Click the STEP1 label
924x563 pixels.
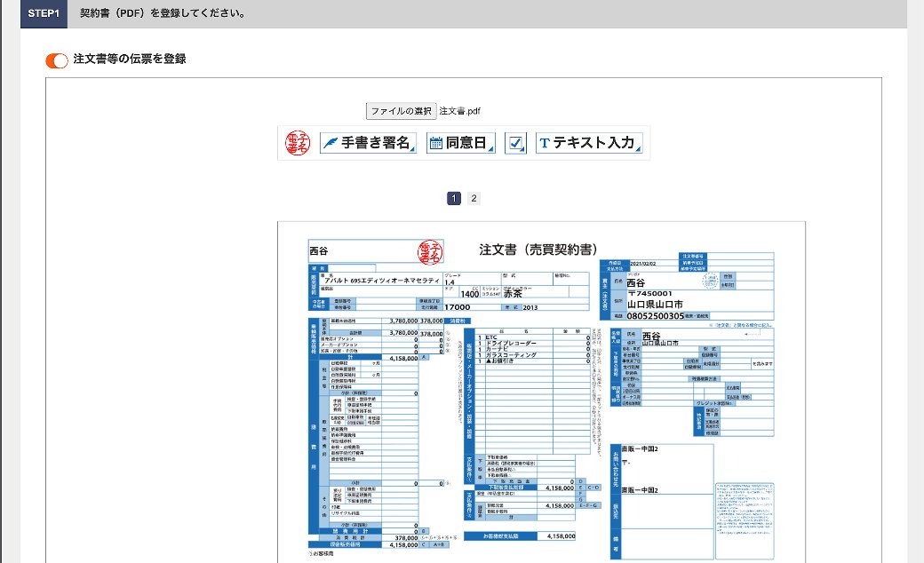pyautogui.click(x=44, y=13)
